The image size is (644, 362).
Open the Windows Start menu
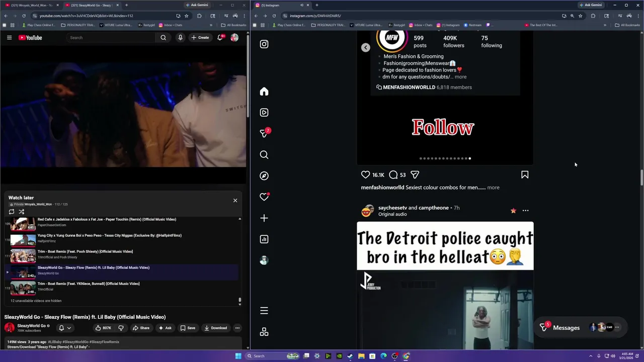point(238,356)
